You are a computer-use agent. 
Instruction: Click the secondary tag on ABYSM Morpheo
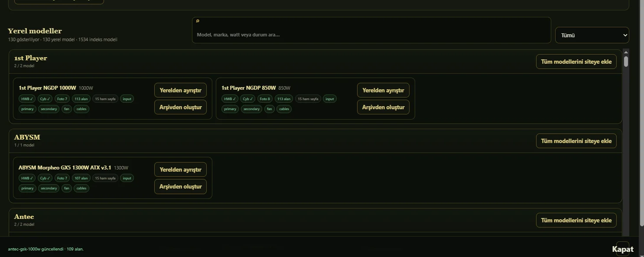click(x=49, y=188)
